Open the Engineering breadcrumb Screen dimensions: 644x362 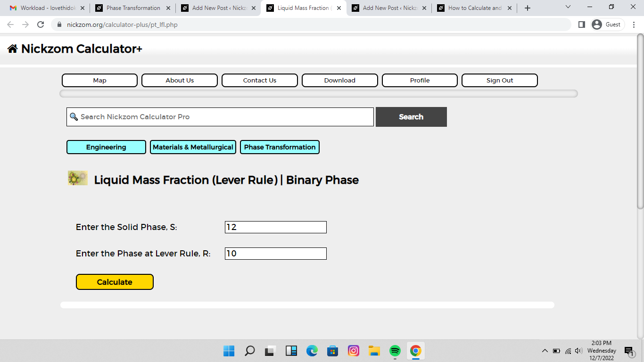coord(106,147)
